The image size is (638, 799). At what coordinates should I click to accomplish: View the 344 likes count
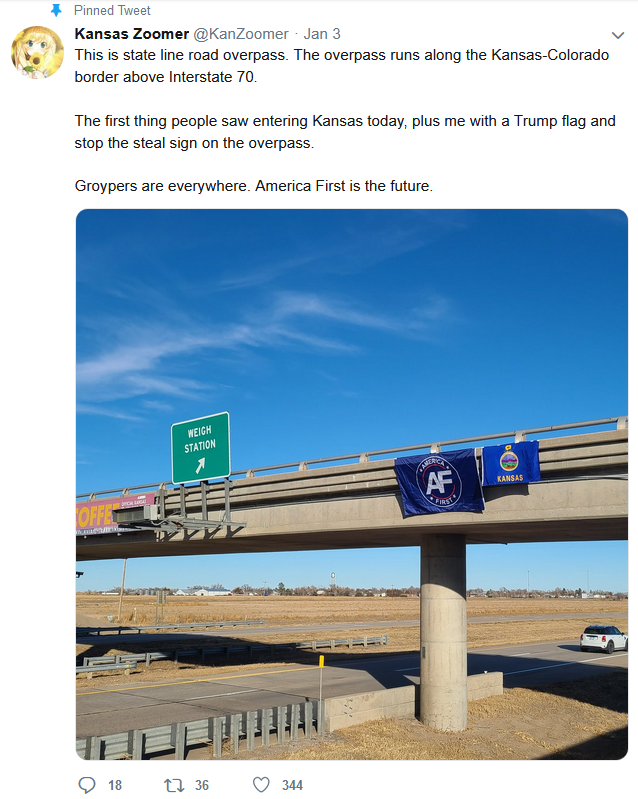[293, 785]
